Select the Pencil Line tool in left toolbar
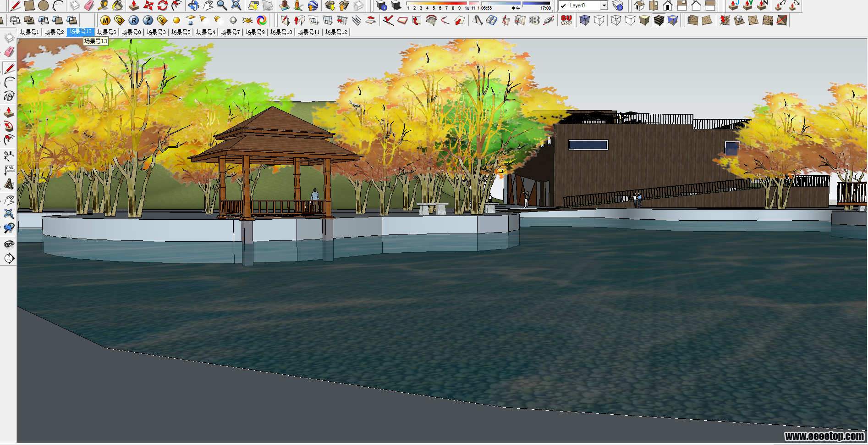Image resolution: width=868 pixels, height=445 pixels. pyautogui.click(x=9, y=68)
